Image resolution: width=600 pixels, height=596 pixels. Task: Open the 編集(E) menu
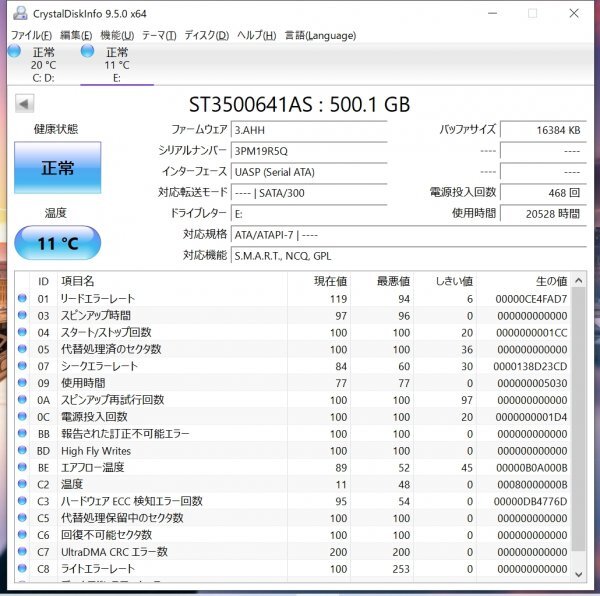click(x=76, y=36)
